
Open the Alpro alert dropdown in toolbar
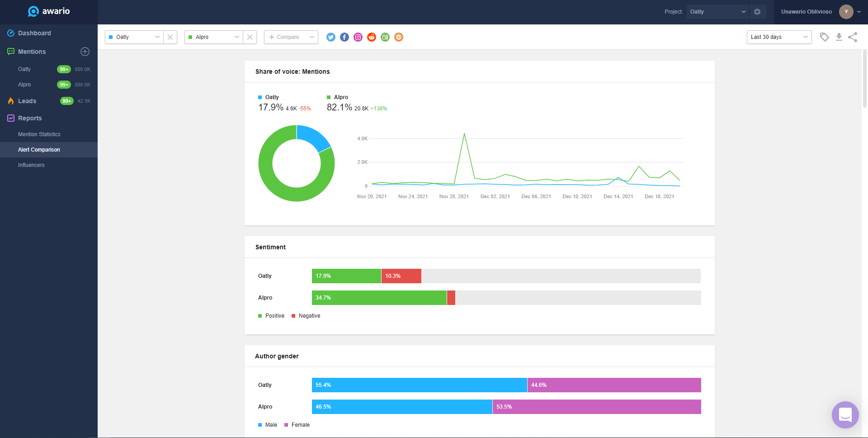pos(213,37)
